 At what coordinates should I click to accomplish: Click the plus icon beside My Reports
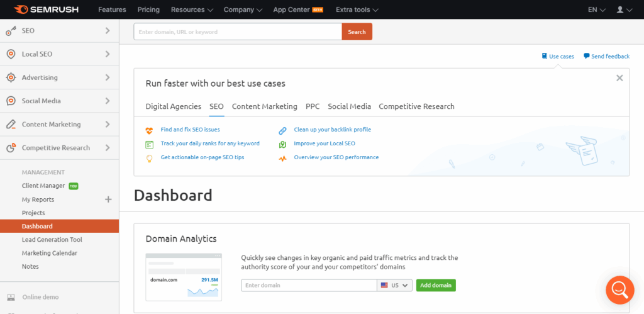(x=108, y=199)
